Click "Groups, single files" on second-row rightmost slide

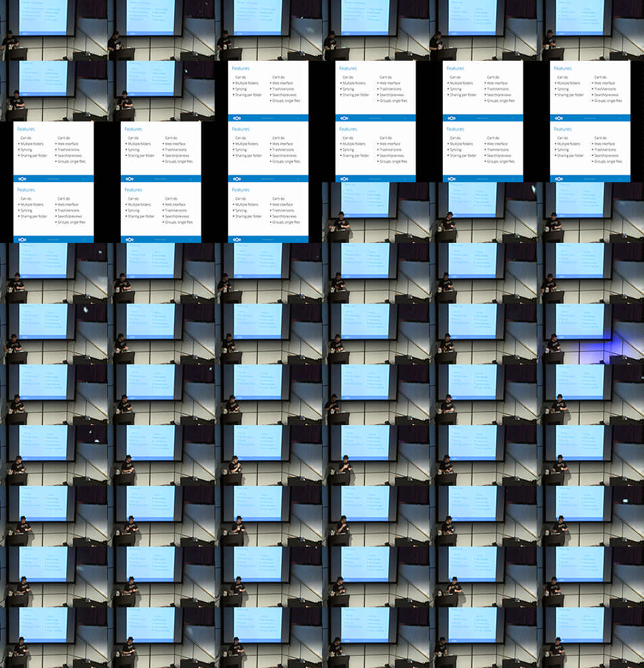(609, 101)
